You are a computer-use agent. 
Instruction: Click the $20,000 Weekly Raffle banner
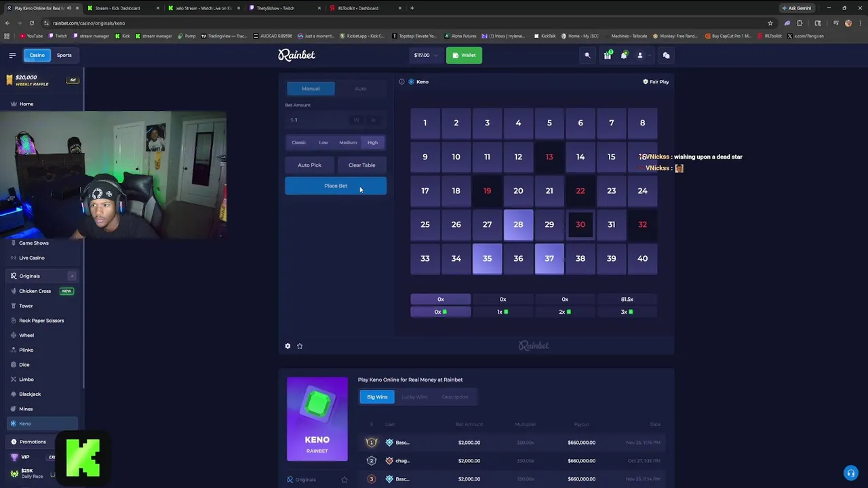41,80
